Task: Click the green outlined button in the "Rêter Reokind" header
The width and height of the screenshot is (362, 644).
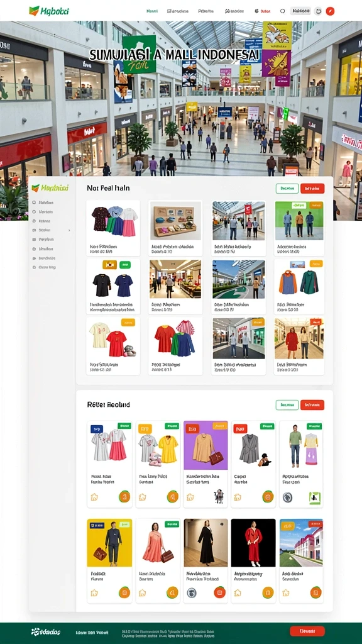Action: [x=287, y=405]
